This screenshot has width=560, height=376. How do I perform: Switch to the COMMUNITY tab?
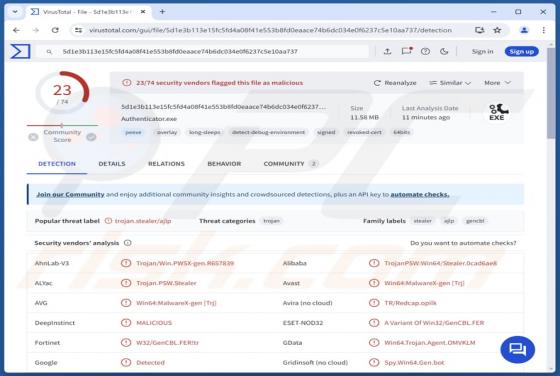[x=290, y=164]
